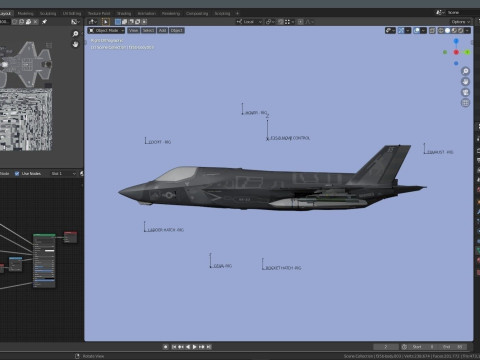Pin the image in the image editor
The height and width of the screenshot is (360, 480).
pos(44,22)
